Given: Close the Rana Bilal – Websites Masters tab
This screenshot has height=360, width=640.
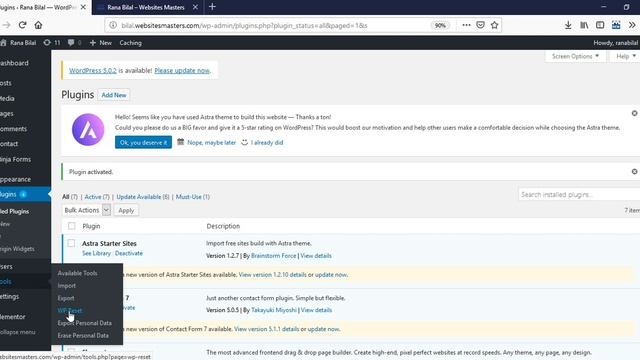Looking at the screenshot, I should pyautogui.click(x=195, y=7).
